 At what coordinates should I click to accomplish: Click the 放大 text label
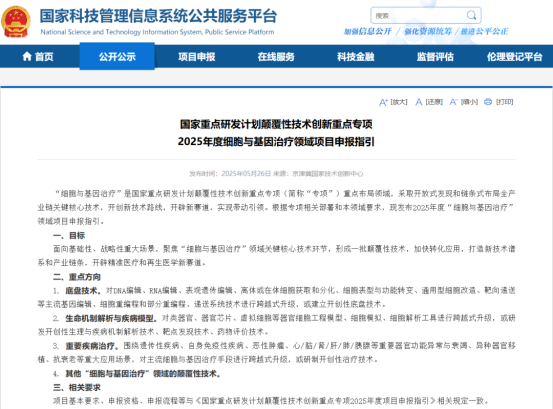(399, 102)
